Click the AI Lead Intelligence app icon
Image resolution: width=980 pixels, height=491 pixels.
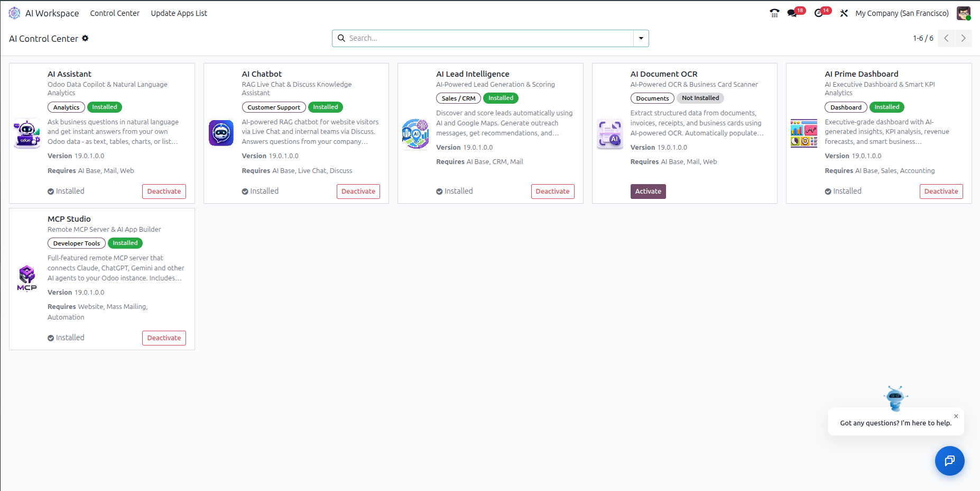(x=415, y=133)
